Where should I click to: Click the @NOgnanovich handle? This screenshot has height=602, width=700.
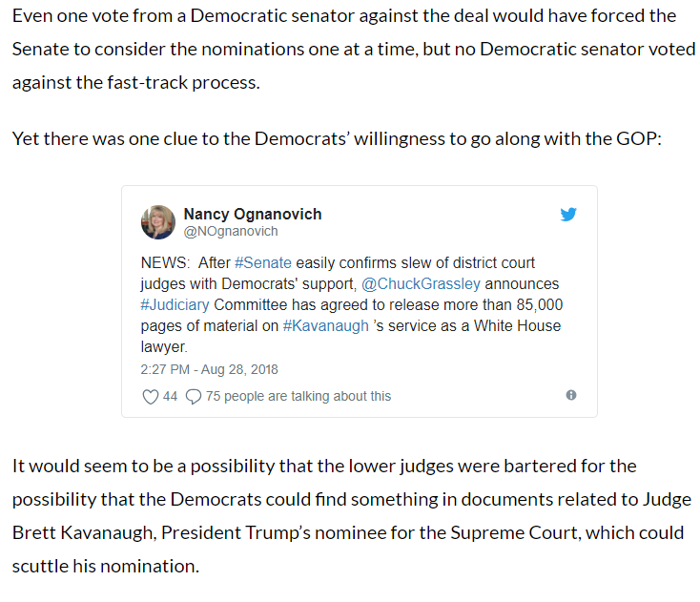click(x=231, y=231)
